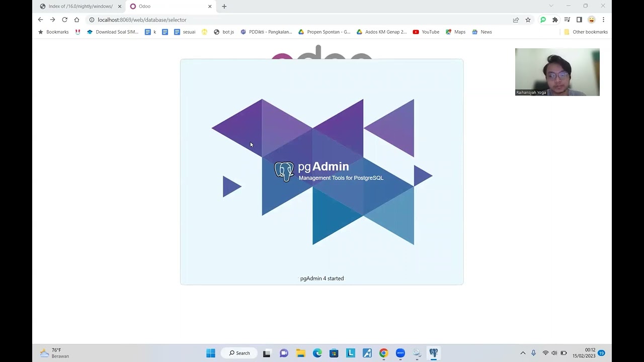Share this page via the address bar icon

coord(516,20)
